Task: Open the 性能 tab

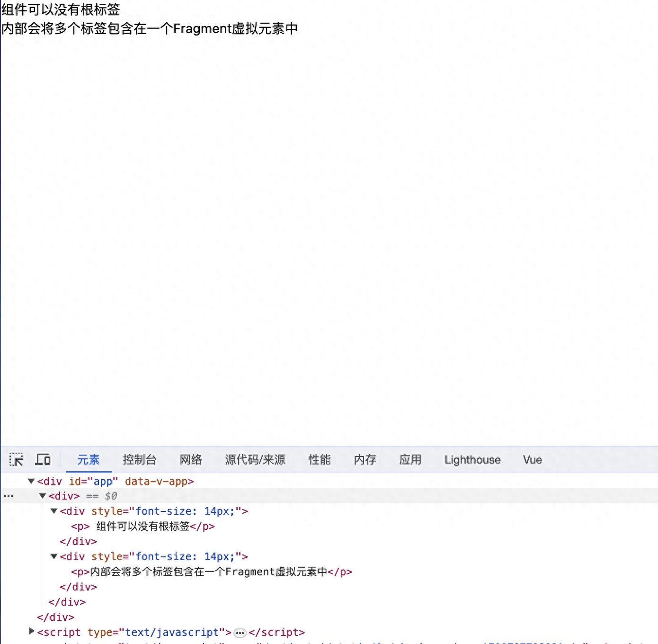Action: [x=320, y=459]
